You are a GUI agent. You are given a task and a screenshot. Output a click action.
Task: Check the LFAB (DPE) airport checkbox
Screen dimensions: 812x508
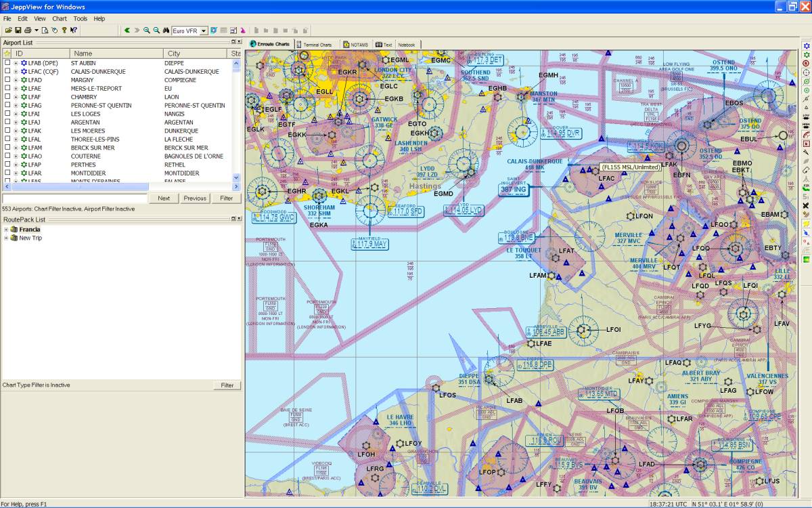7,63
